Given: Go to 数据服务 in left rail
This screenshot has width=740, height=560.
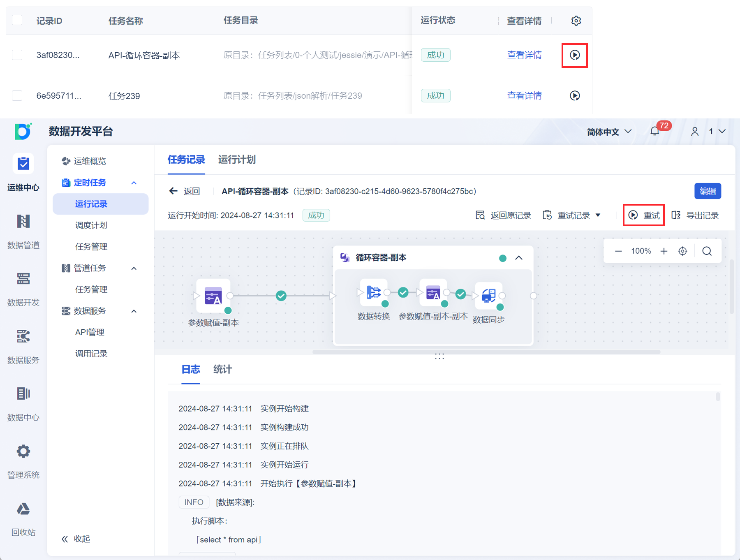Looking at the screenshot, I should pyautogui.click(x=23, y=346).
